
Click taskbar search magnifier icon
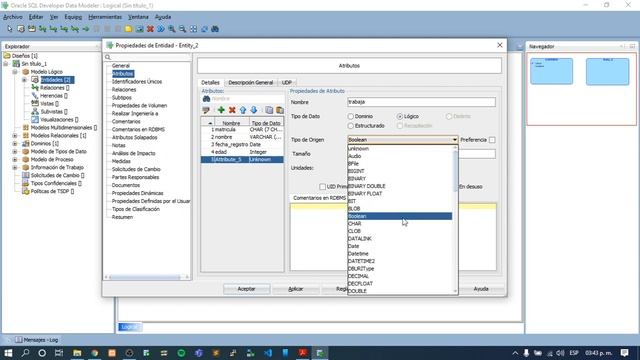click(25, 353)
